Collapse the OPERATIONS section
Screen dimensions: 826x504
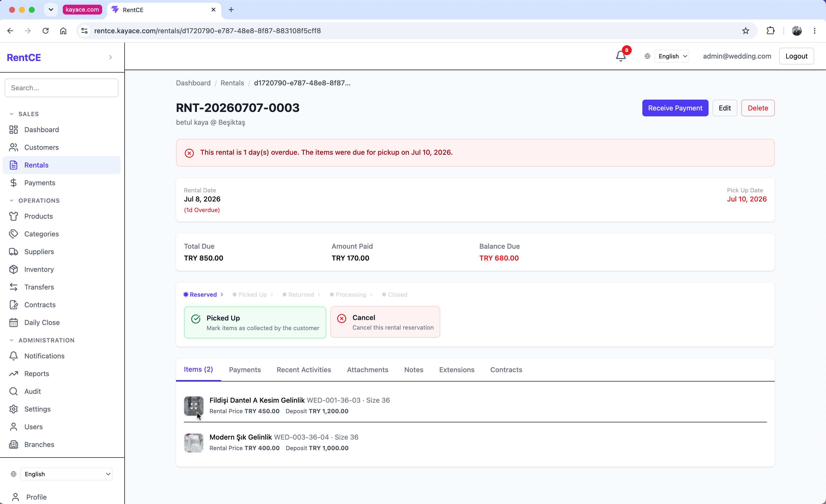[12, 201]
